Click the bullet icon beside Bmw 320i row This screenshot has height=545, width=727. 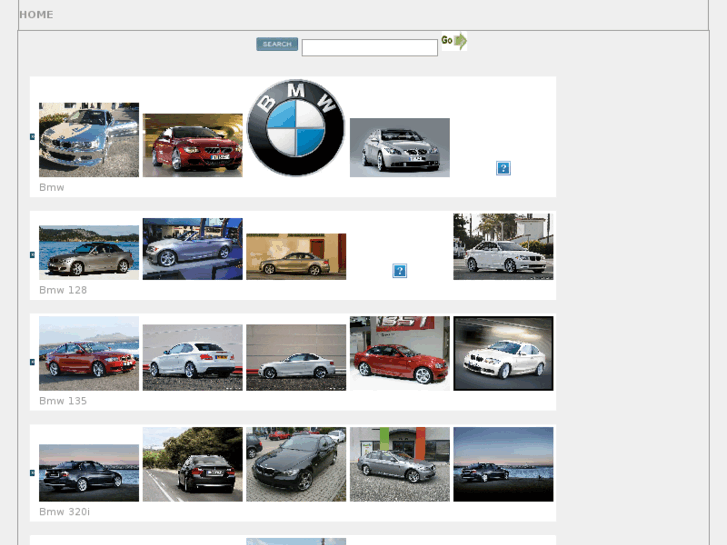(32, 473)
